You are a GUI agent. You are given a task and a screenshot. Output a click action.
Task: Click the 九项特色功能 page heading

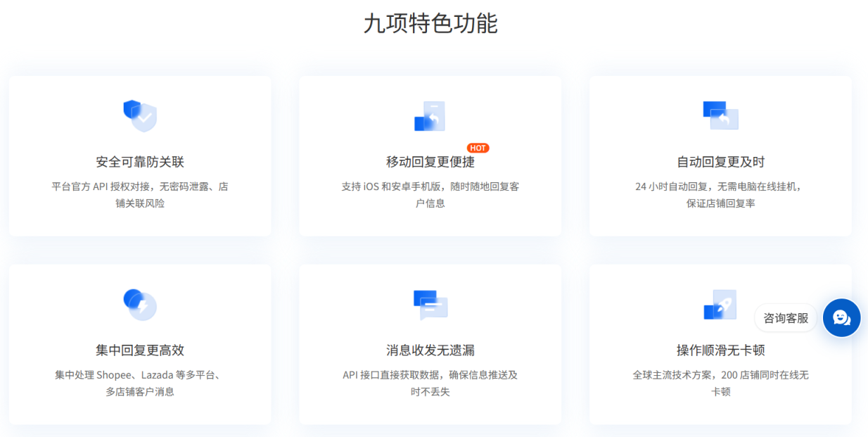(x=430, y=23)
